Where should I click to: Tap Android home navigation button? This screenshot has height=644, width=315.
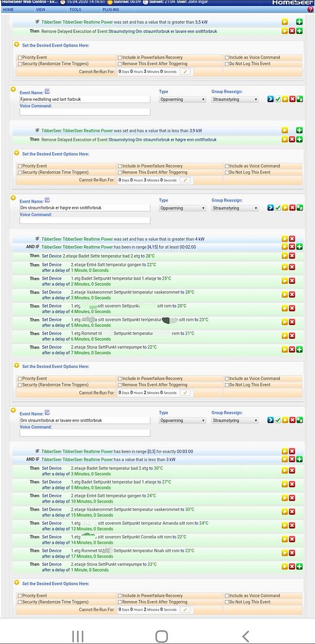click(x=161, y=636)
